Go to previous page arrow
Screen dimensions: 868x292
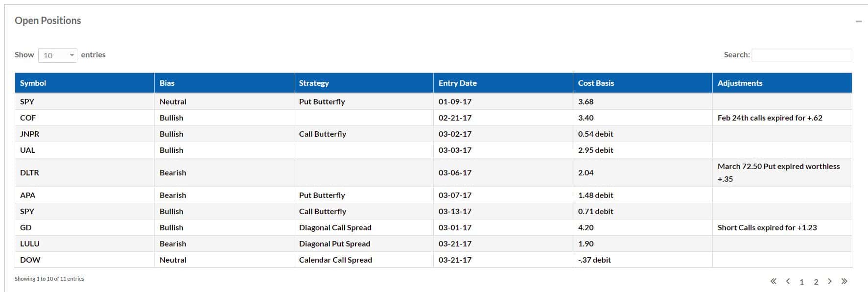(788, 281)
